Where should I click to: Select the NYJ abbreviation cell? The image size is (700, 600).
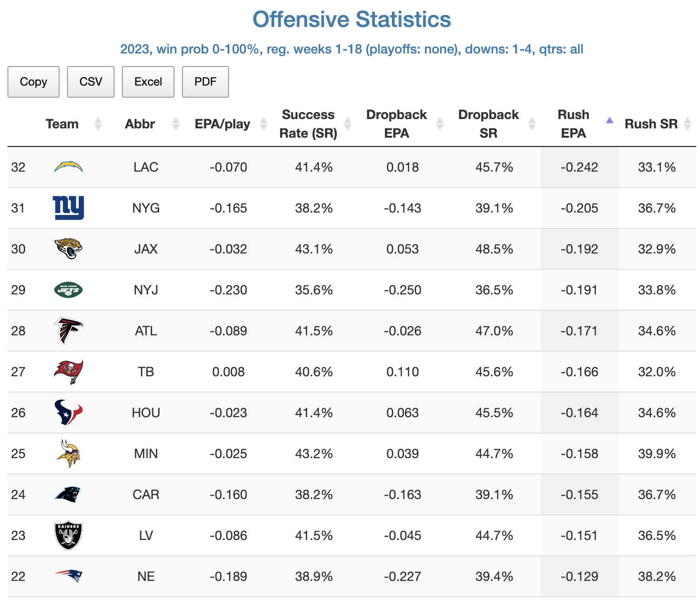point(146,290)
